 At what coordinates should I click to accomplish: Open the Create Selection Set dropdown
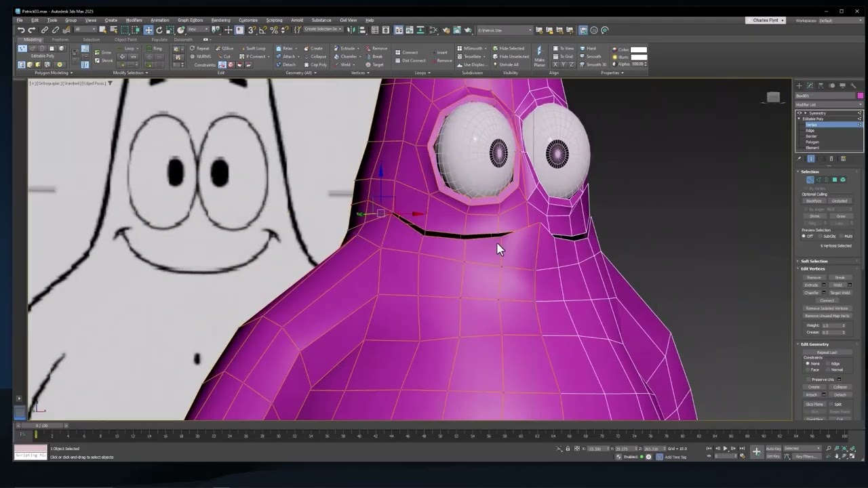tap(323, 29)
